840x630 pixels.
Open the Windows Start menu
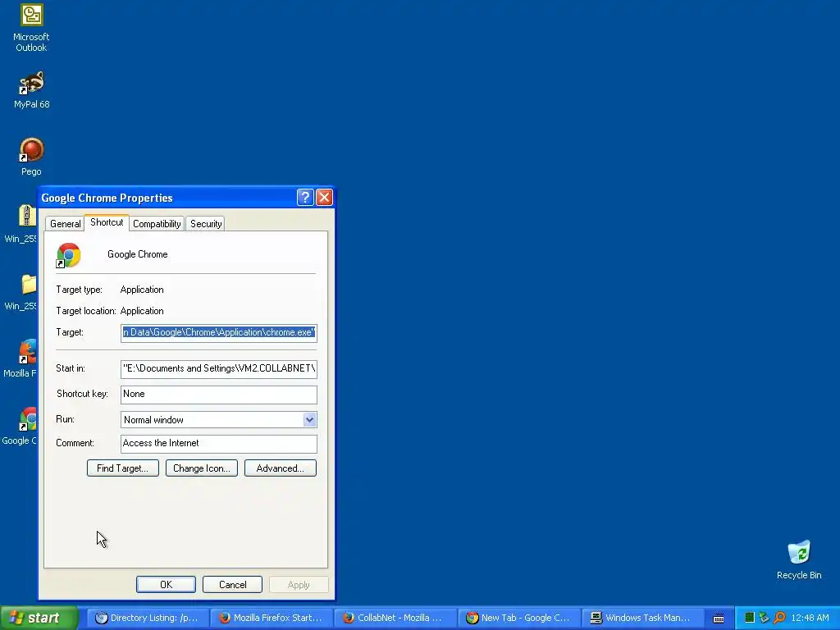39,618
